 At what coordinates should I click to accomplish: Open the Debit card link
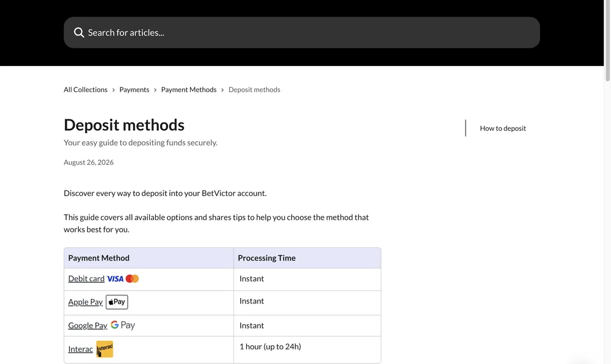point(86,278)
